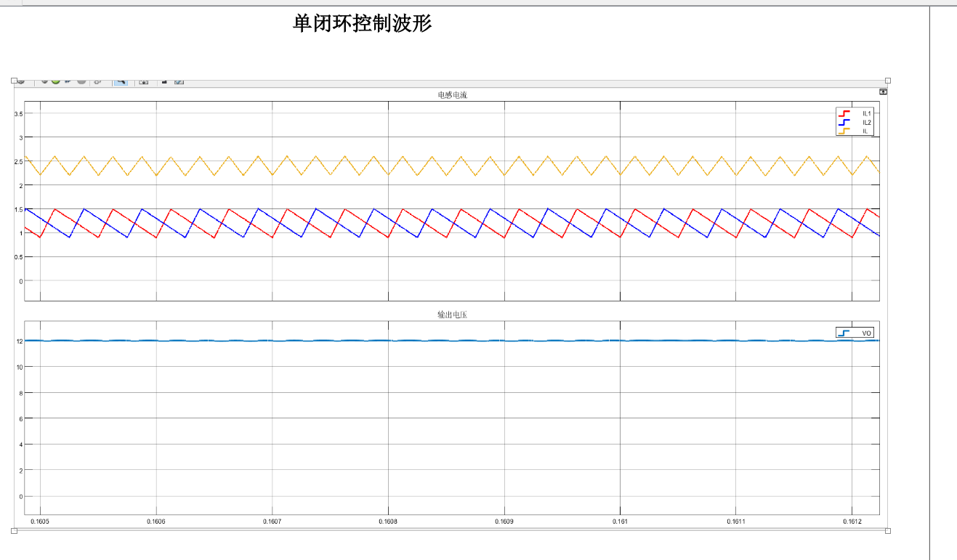
Task: Click the VO line sample in lower legend
Action: tap(844, 333)
